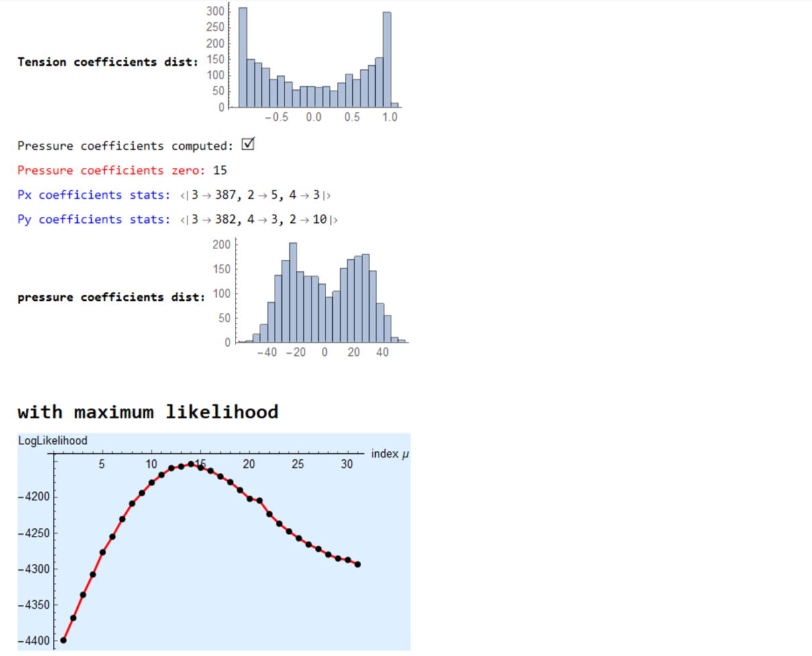Click the blue 'Py coefficients stats:' label

pos(94,220)
